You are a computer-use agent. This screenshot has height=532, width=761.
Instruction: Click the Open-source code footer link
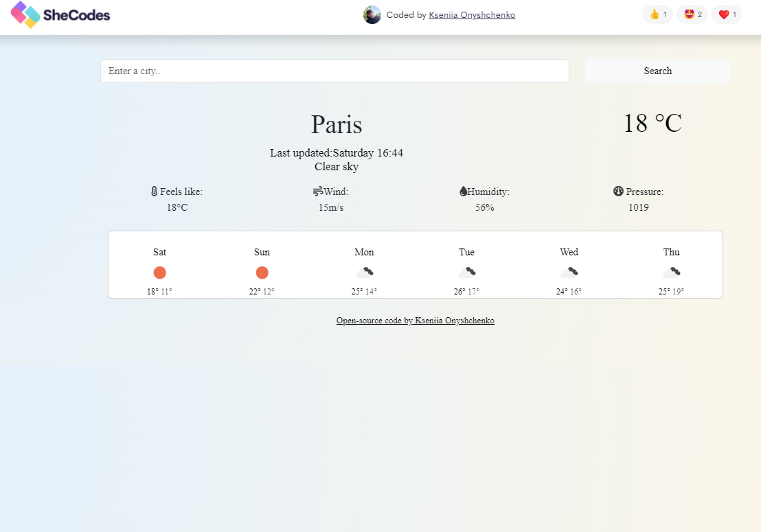[415, 321]
